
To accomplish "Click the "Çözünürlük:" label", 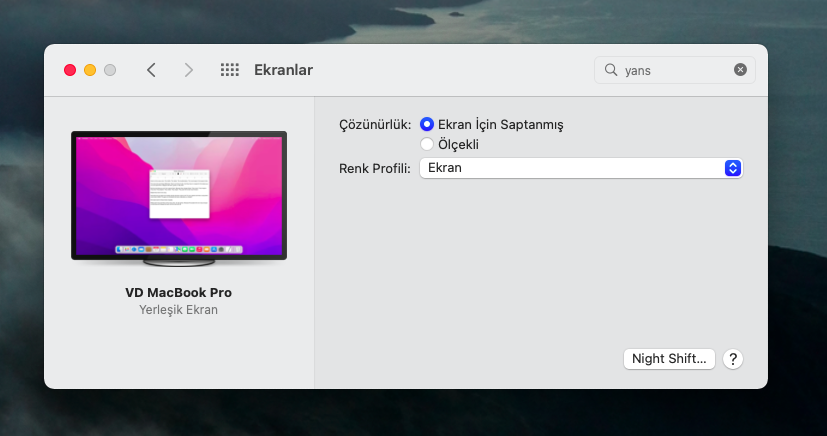I will 375,125.
